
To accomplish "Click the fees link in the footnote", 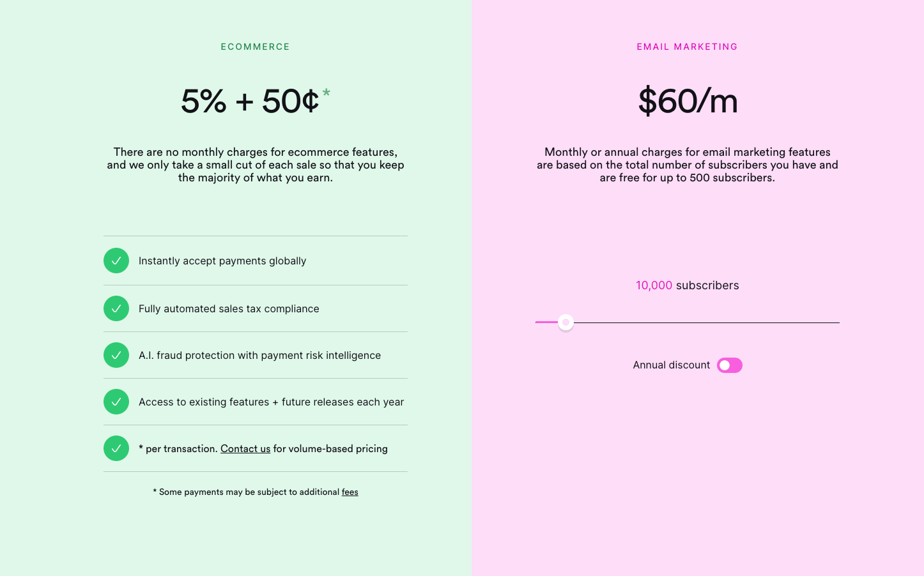I will (350, 492).
